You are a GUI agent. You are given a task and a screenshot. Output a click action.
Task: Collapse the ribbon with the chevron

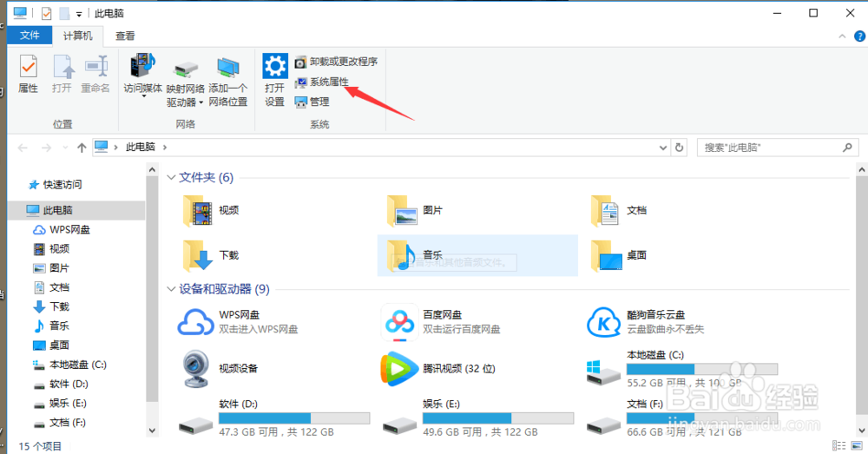tap(842, 36)
